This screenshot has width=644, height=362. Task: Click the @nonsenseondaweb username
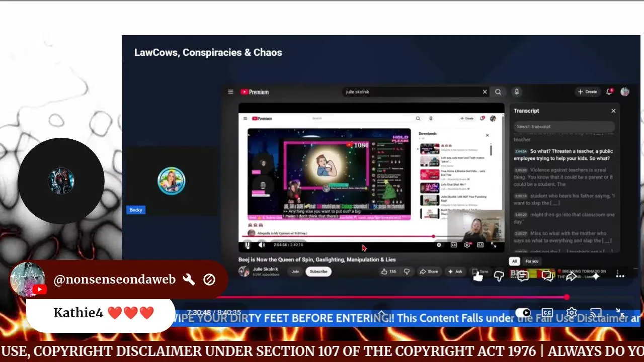(115, 280)
